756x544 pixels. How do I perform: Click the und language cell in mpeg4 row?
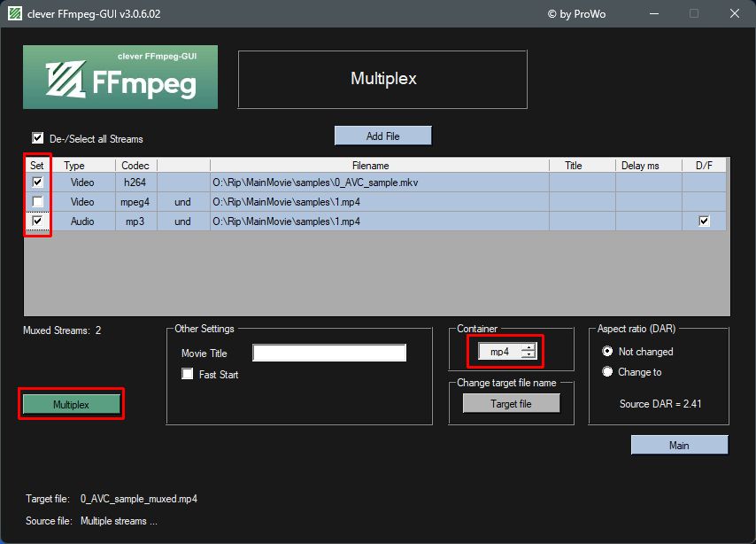(x=183, y=202)
